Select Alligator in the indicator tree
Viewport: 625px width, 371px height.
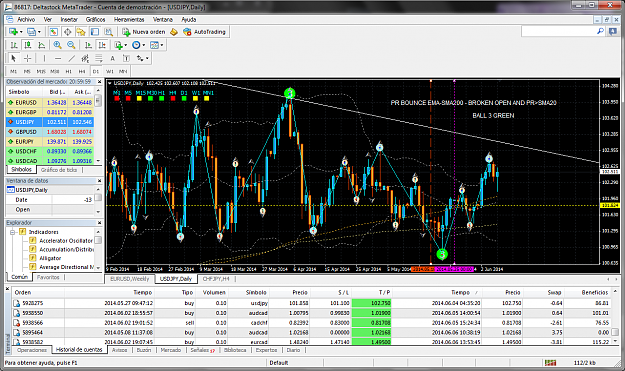click(50, 258)
